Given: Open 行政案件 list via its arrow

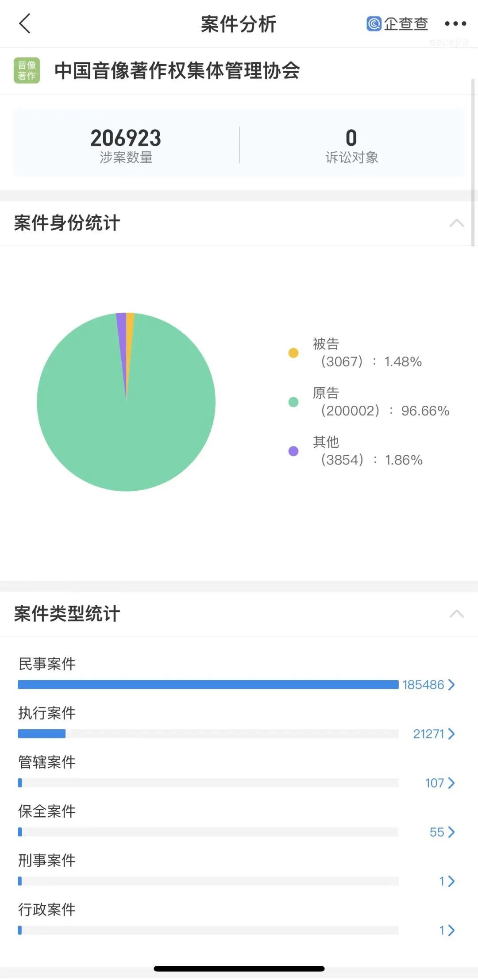Looking at the screenshot, I should (x=451, y=930).
